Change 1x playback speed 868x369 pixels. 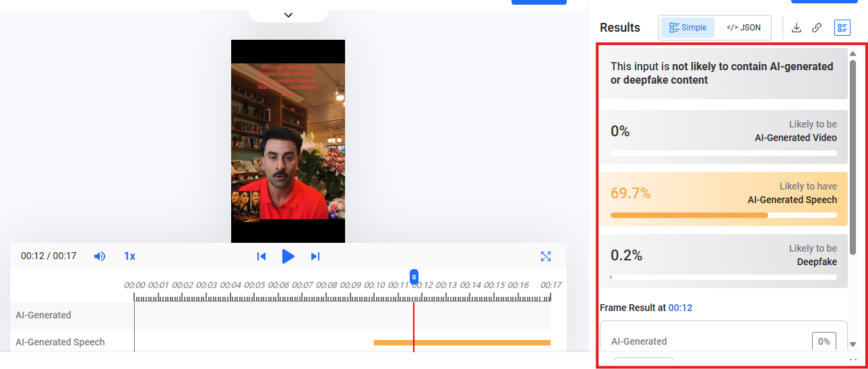point(129,256)
